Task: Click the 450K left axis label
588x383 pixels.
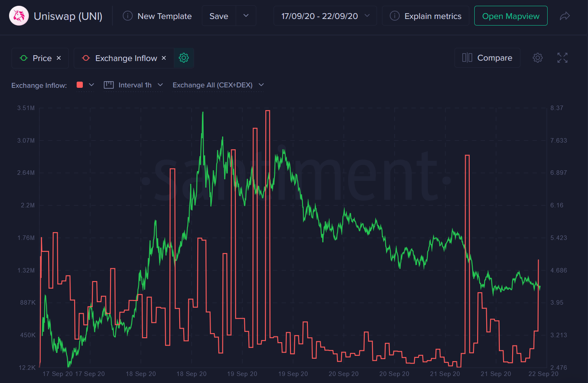Action: (28, 335)
